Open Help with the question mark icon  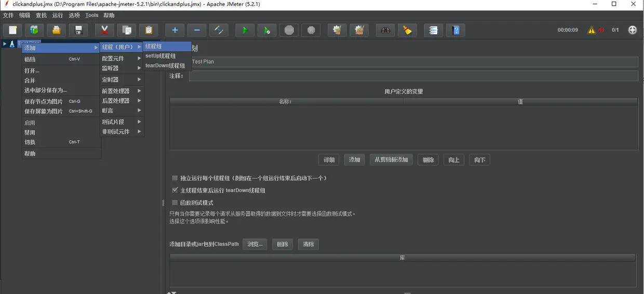456,30
